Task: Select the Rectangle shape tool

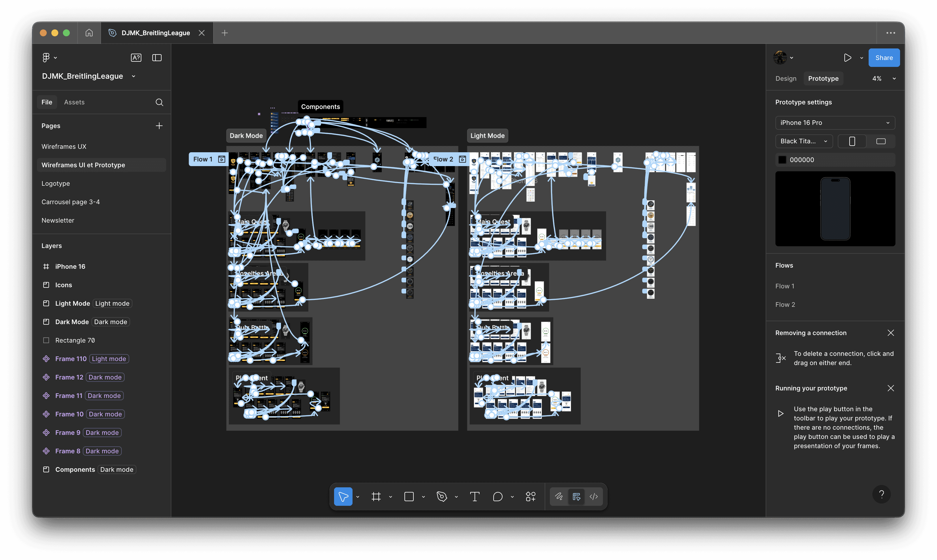Action: [x=409, y=497]
